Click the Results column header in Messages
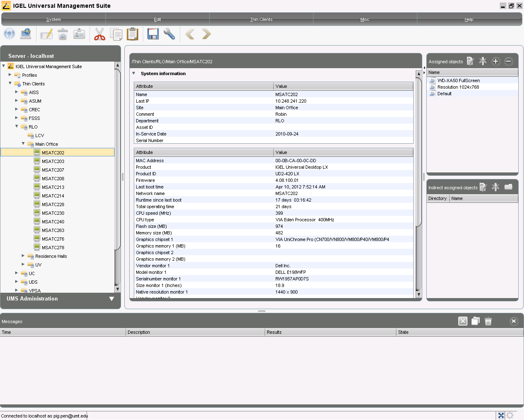Viewport: 524px width, 420px height. [x=330, y=332]
